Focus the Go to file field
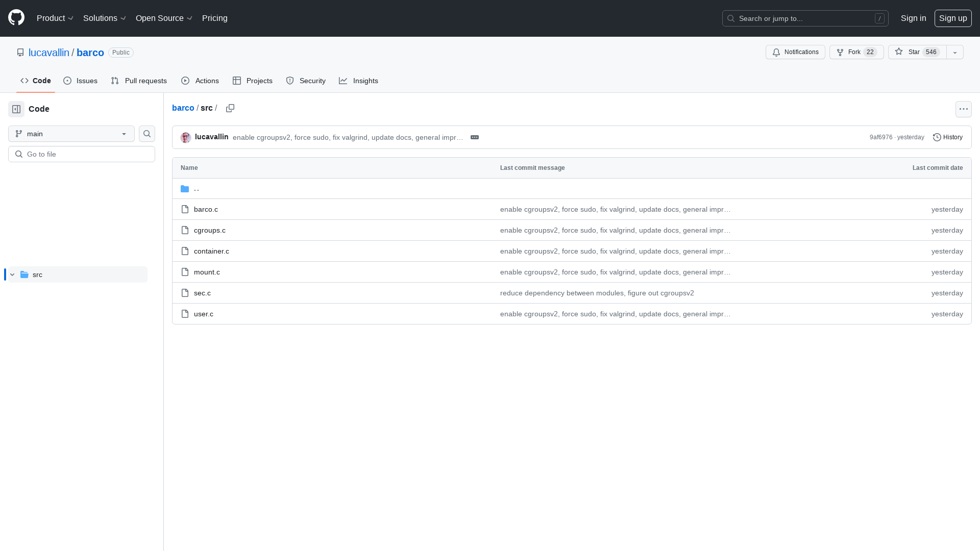Viewport: 980px width, 551px height. pyautogui.click(x=82, y=154)
